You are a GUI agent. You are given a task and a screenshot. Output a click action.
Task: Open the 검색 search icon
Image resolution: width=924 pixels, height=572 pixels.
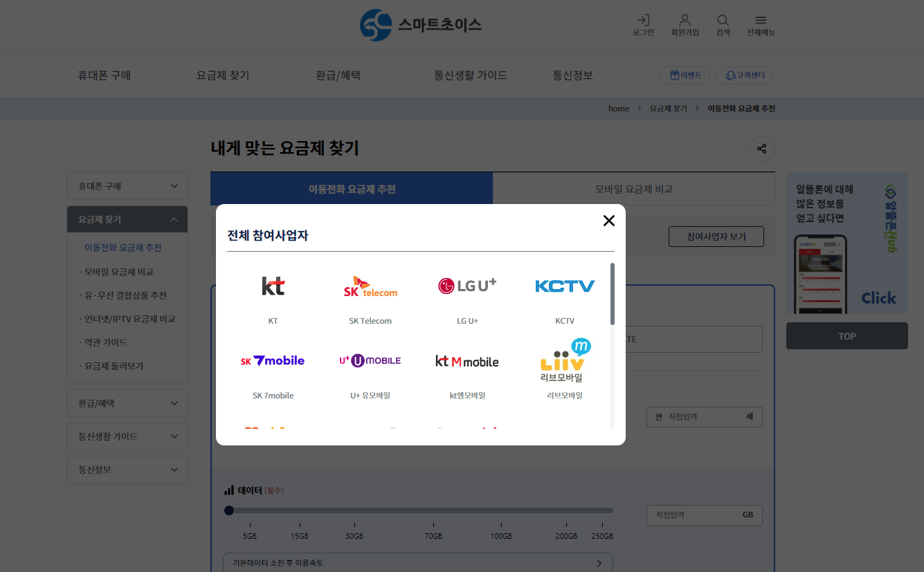723,25
